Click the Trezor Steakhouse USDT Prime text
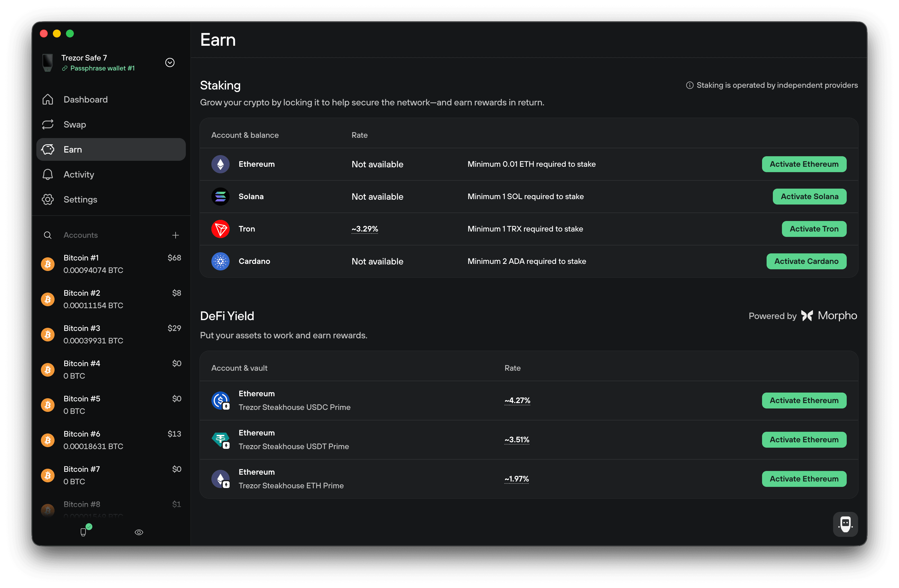The width and height of the screenshot is (899, 588). (x=294, y=446)
